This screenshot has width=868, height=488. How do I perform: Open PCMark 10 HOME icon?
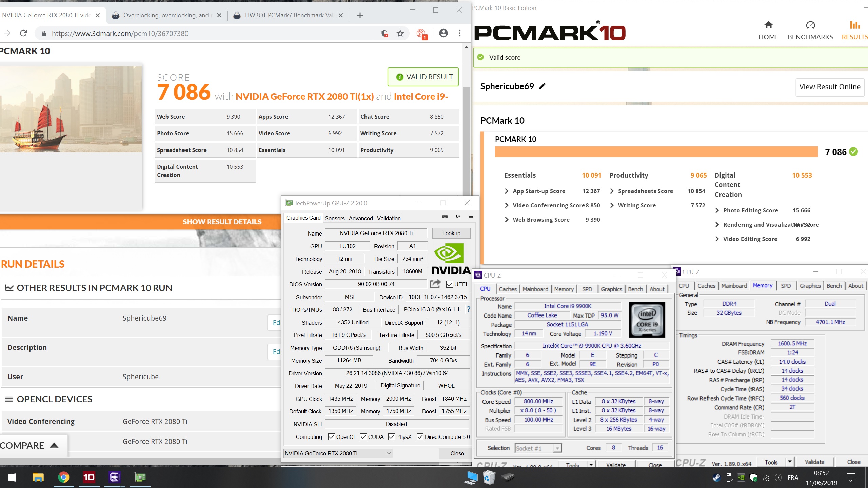click(x=768, y=25)
